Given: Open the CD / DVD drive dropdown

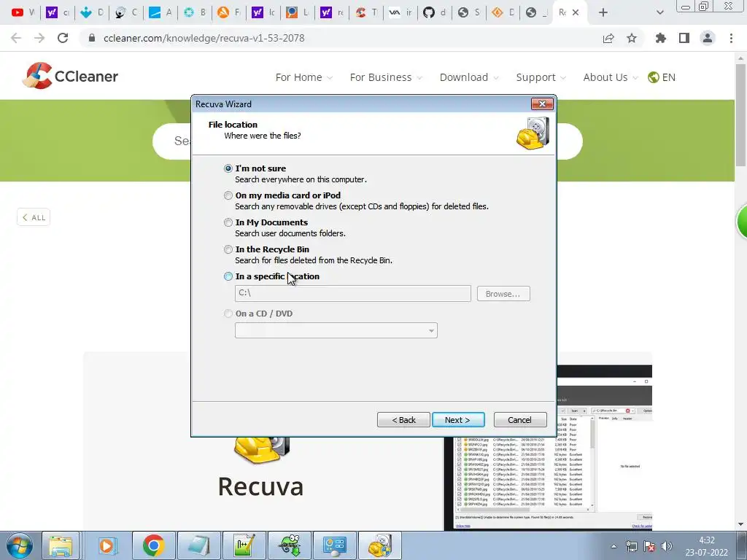Looking at the screenshot, I should point(336,330).
